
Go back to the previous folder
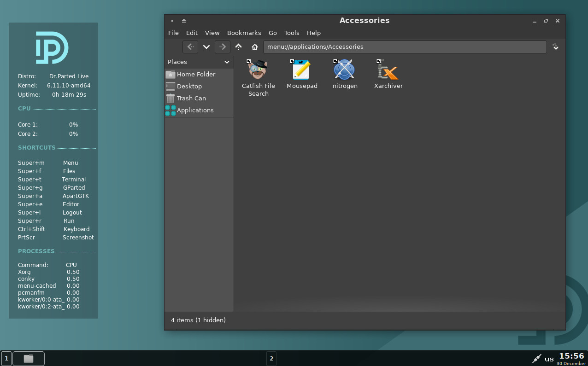pyautogui.click(x=190, y=47)
